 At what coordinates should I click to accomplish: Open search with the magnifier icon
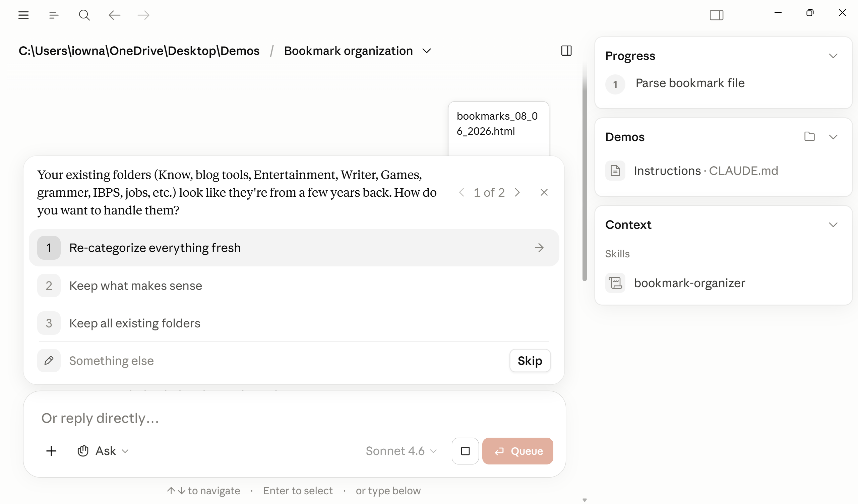pos(84,15)
